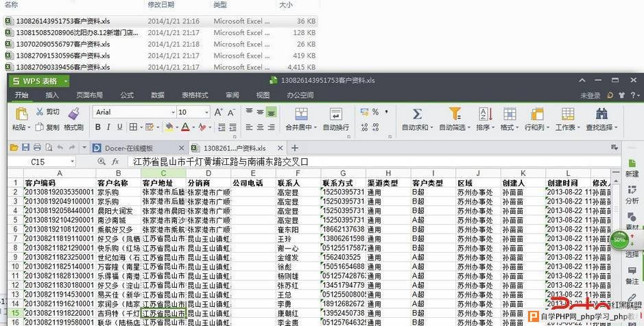This screenshot has height=326, width=644.
Task: Open the Paste (粘贴) dropdown arrow
Action: (29, 128)
